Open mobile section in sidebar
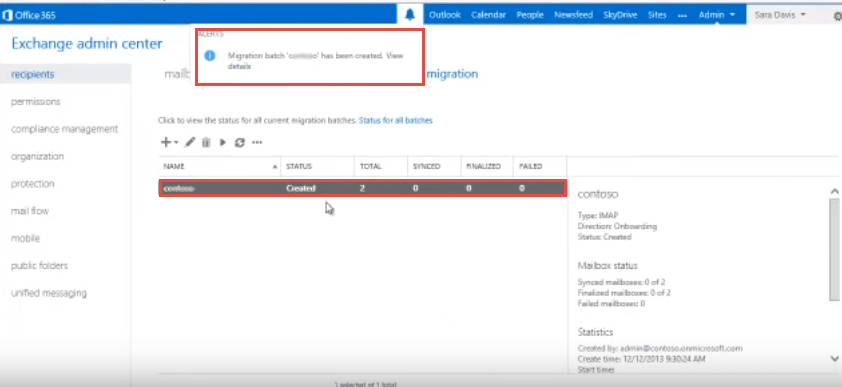This screenshot has height=387, width=842. pyautogui.click(x=25, y=238)
